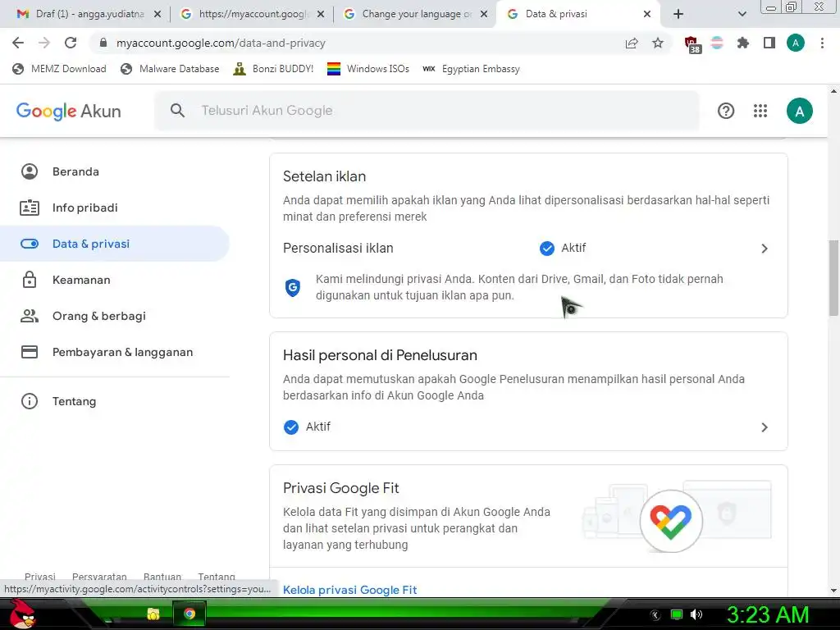Screen dimensions: 840x630
Task: Open the Chrome three-dot menu
Action: coord(822,43)
